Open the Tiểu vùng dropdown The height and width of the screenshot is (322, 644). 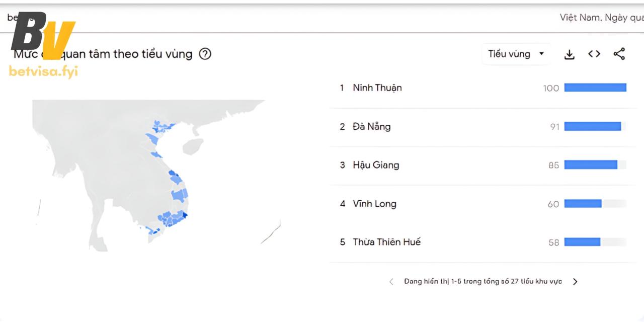coord(516,54)
